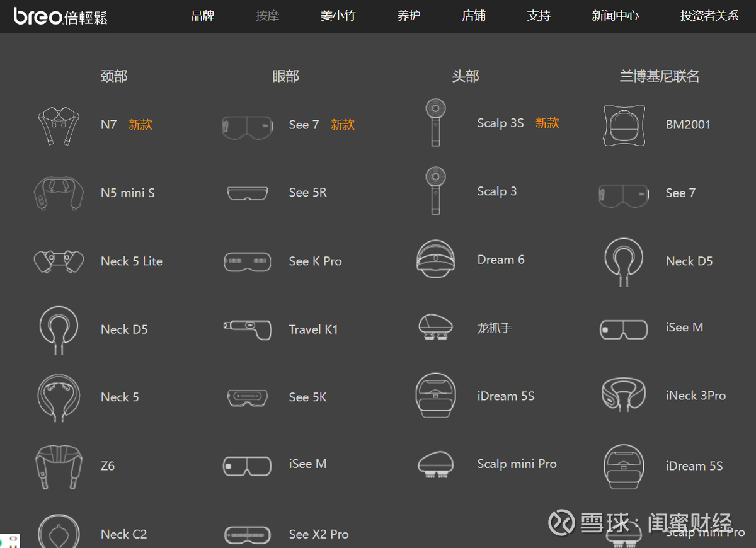Screen dimensions: 756x548
Task: Open the 养护 menu
Action: coord(409,16)
